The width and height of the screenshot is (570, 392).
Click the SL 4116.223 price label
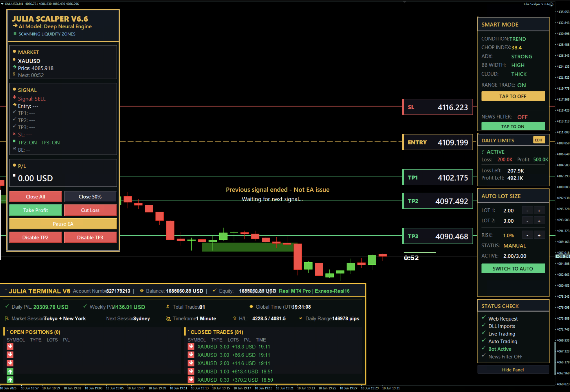437,107
